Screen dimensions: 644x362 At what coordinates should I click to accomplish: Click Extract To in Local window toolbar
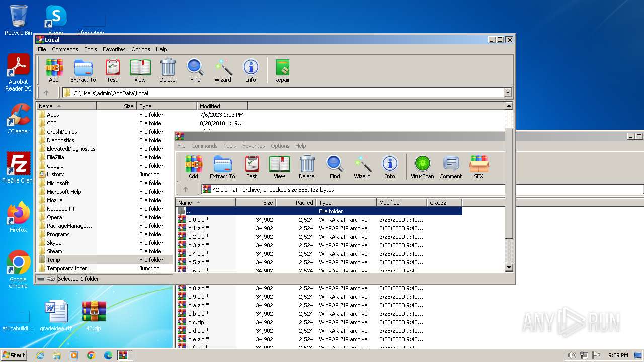83,71
